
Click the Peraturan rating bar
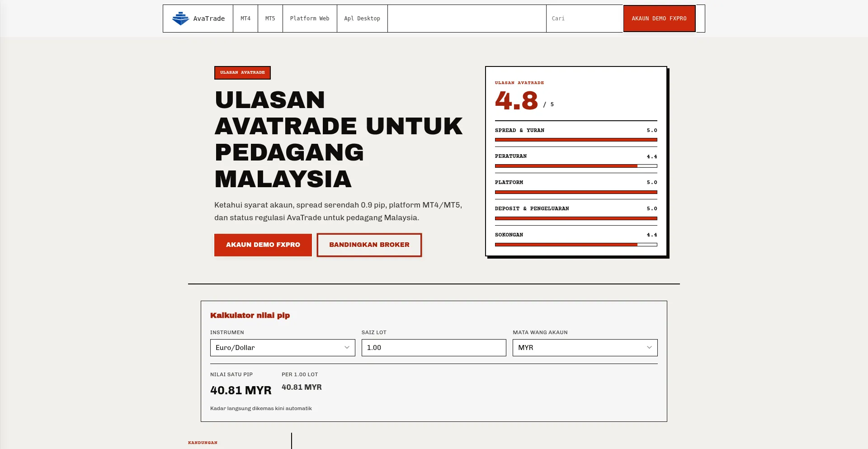(576, 166)
